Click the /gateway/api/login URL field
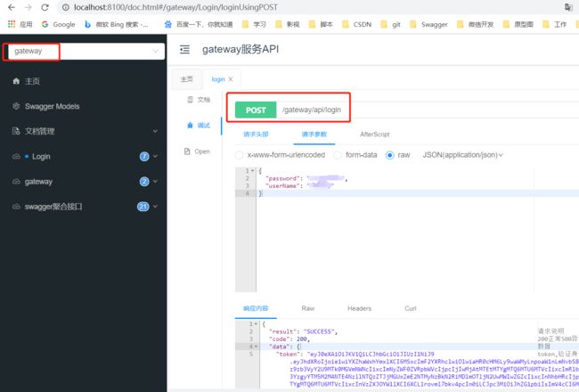 312,110
